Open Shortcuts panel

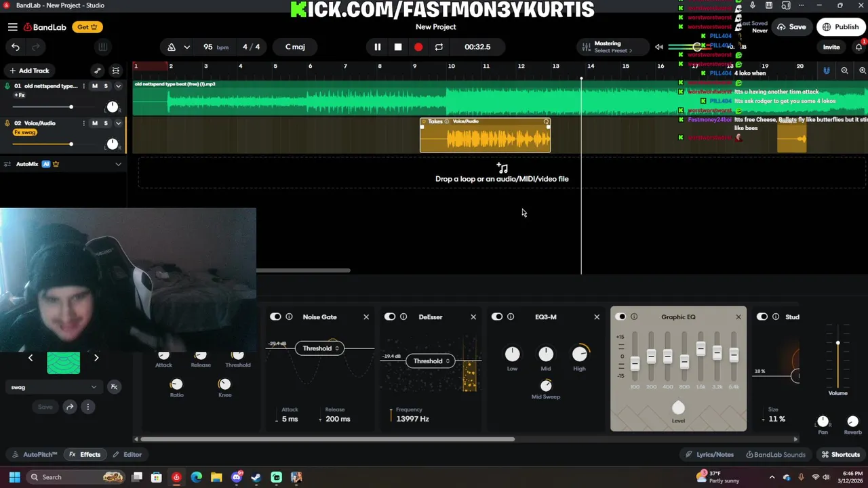[x=841, y=455]
